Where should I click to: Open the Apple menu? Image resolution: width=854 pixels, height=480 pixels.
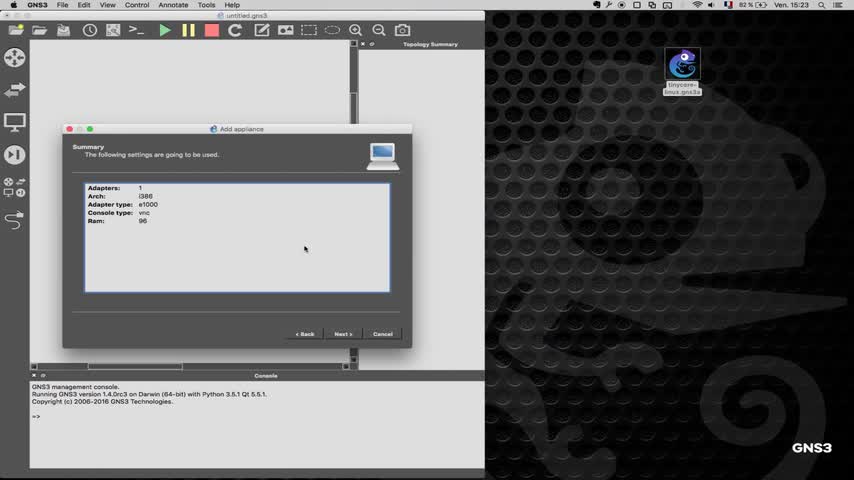click(x=14, y=5)
